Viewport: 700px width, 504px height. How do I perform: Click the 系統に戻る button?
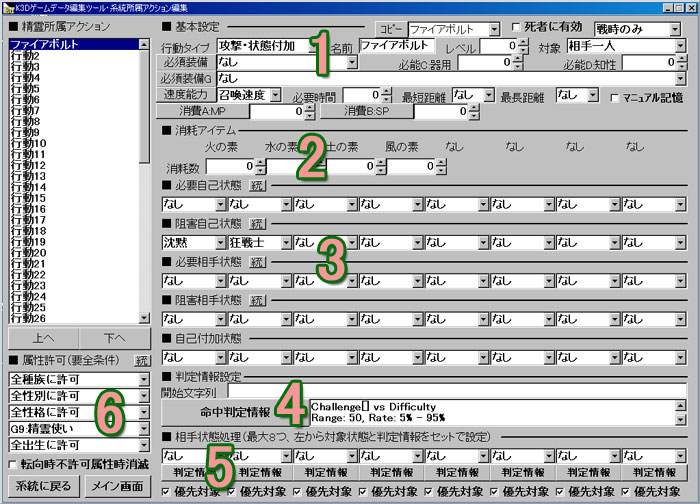(44, 486)
